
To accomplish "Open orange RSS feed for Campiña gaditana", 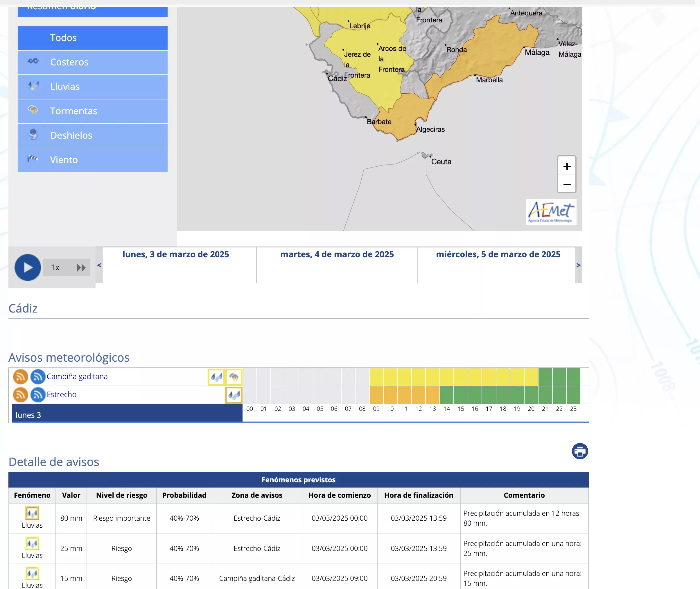I will point(20,377).
